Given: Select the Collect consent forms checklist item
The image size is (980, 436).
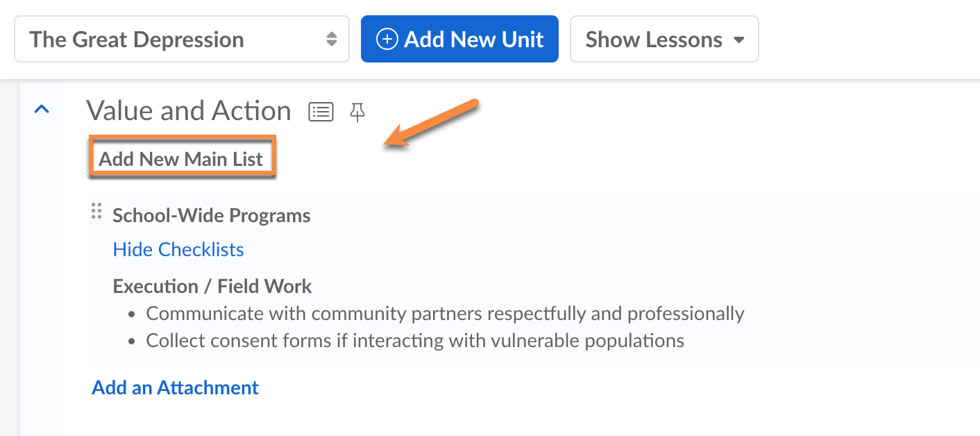Looking at the screenshot, I should tap(415, 341).
